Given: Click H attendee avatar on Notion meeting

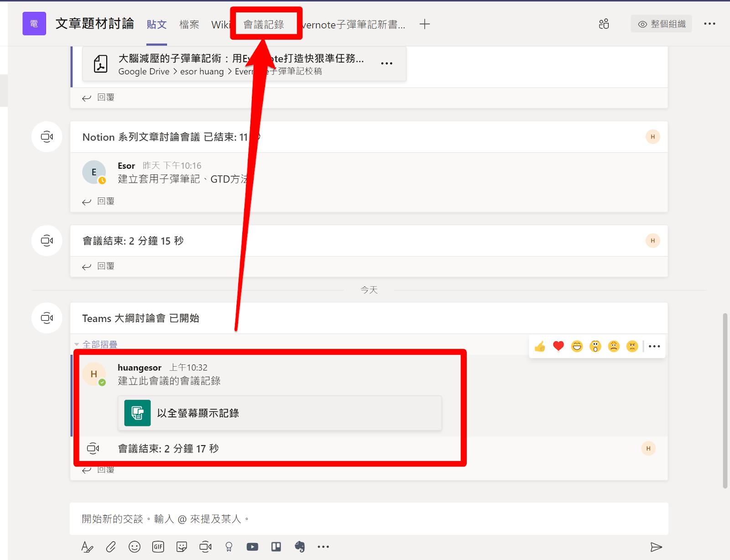Looking at the screenshot, I should point(653,137).
